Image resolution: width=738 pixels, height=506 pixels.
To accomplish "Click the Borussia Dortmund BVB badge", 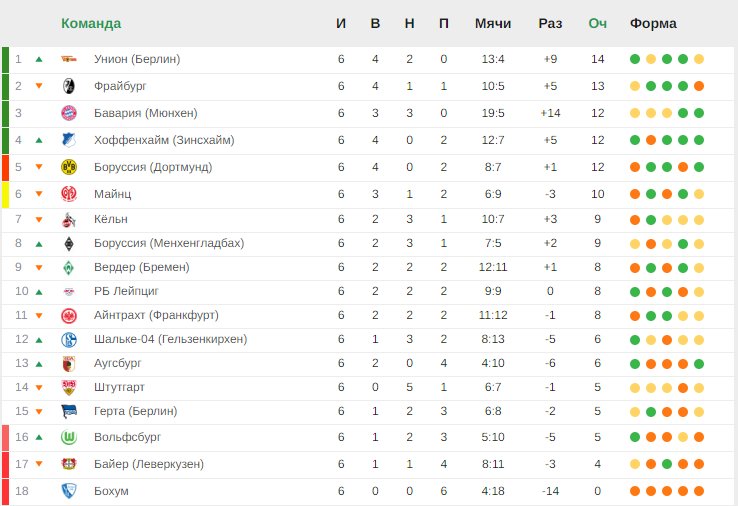I will (x=69, y=167).
